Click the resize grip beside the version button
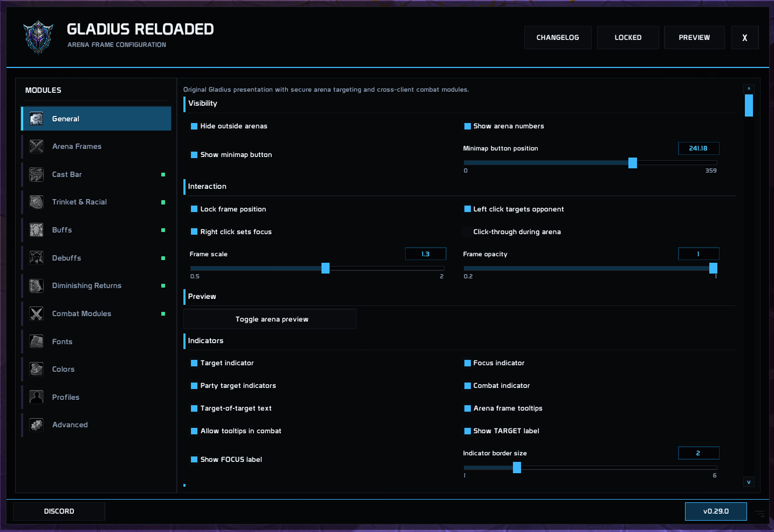This screenshot has height=532, width=774. click(x=759, y=514)
